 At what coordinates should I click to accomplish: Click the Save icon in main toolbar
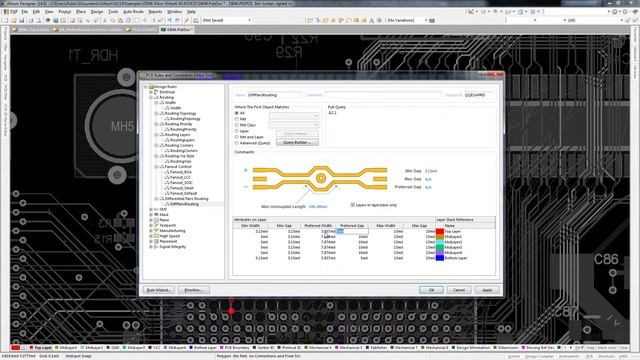22,20
